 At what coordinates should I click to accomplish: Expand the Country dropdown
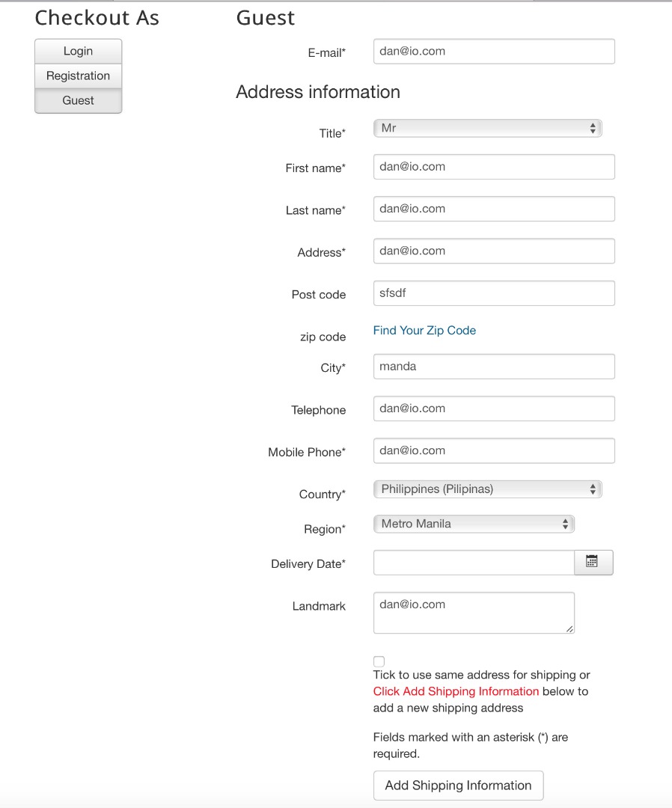[x=487, y=489]
